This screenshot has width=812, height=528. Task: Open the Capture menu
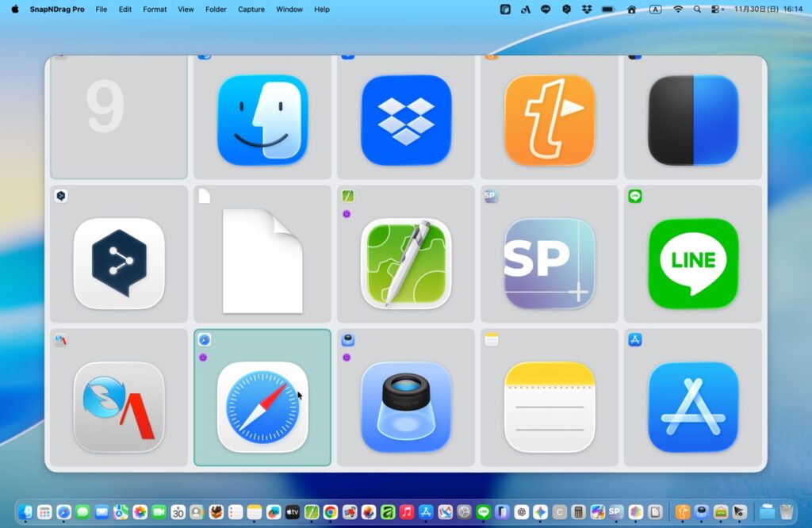tap(251, 10)
